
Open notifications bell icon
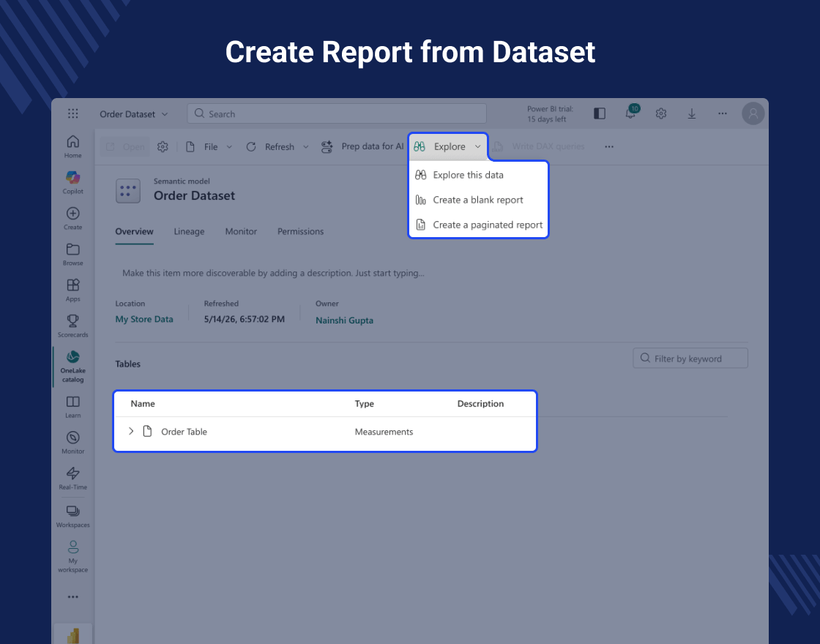630,113
